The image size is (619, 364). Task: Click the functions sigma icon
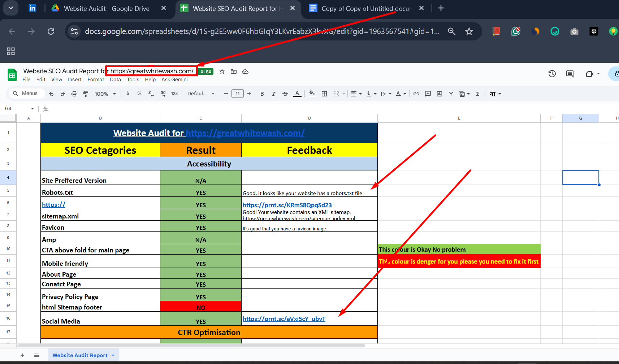(x=477, y=94)
